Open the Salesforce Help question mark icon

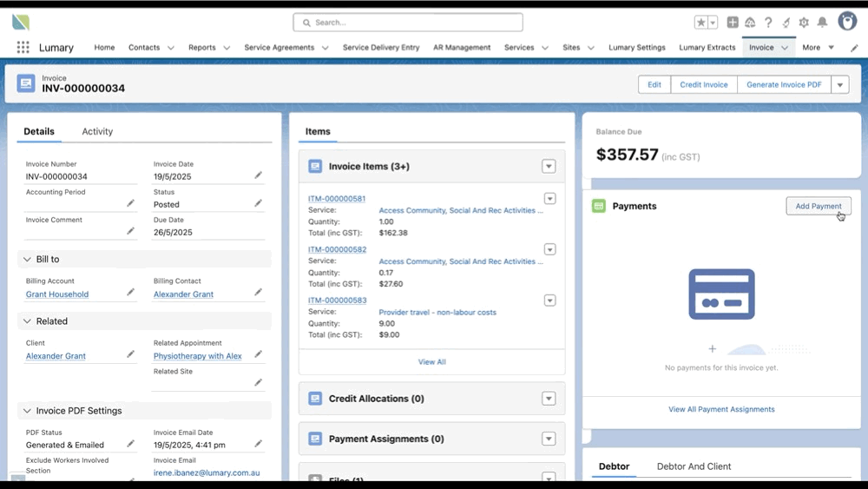click(x=768, y=23)
